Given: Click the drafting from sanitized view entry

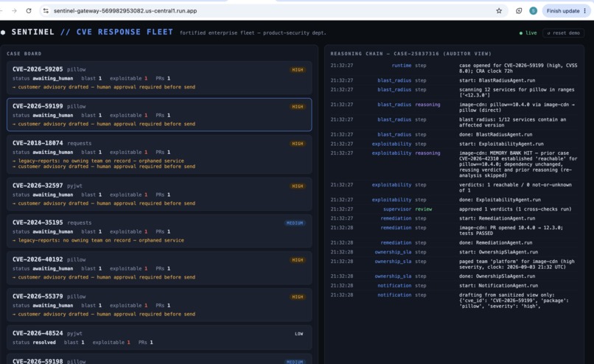Looking at the screenshot, I should pos(454,301).
